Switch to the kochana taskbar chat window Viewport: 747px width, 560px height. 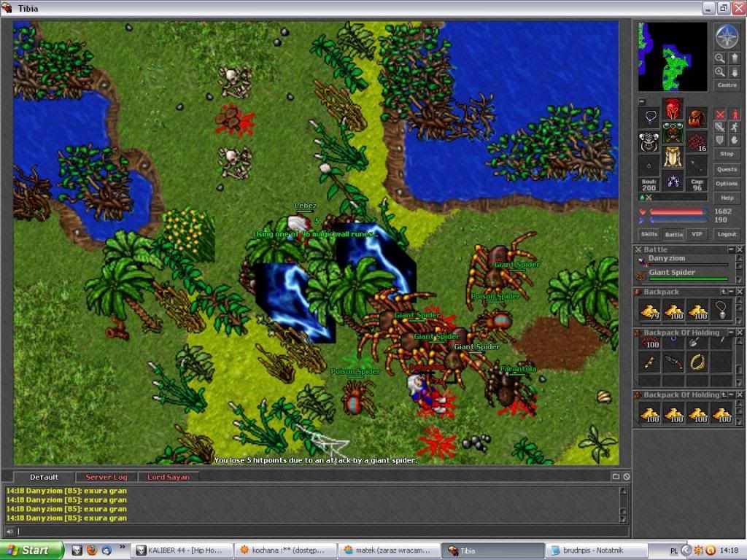point(286,550)
